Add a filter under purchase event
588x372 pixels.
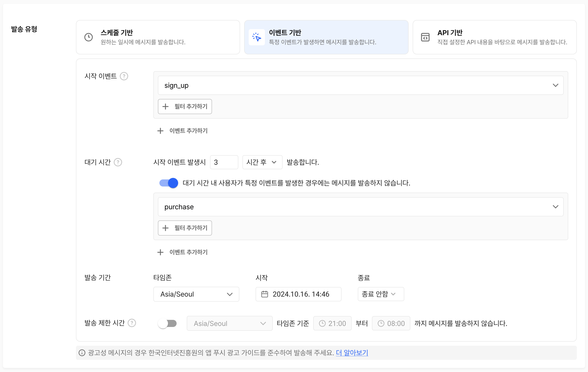pyautogui.click(x=185, y=228)
